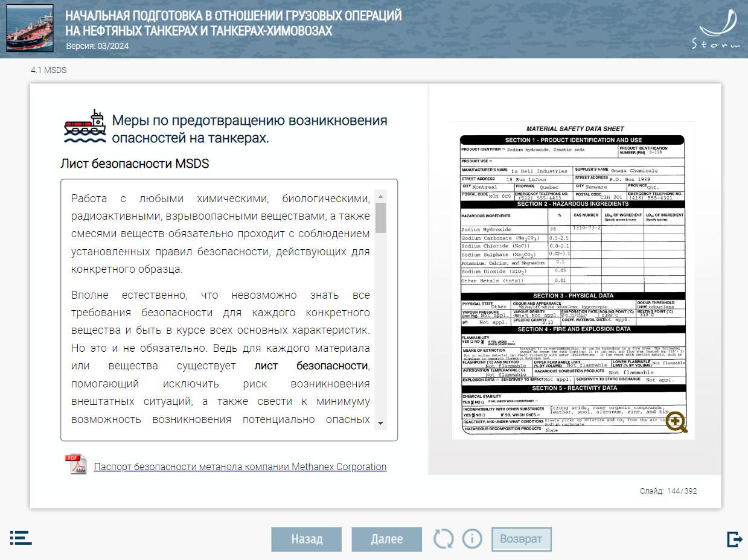
Task: Click the 4.1 MSDS section label
Action: click(48, 70)
